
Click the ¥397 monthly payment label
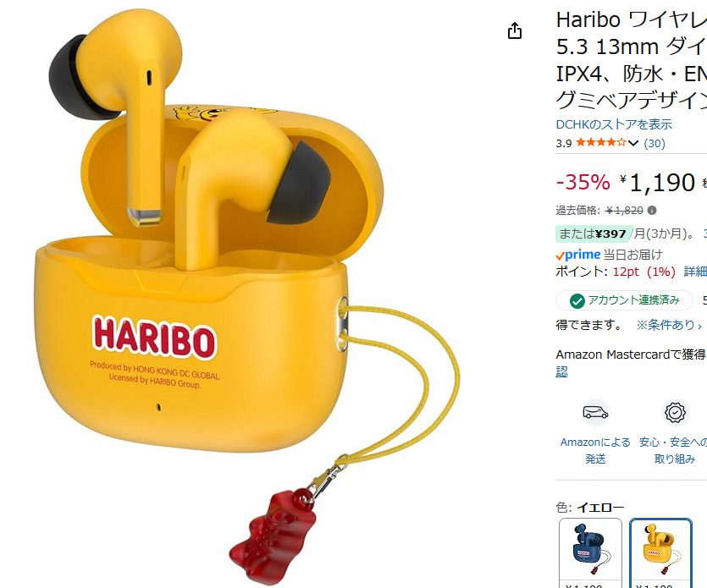pos(594,234)
